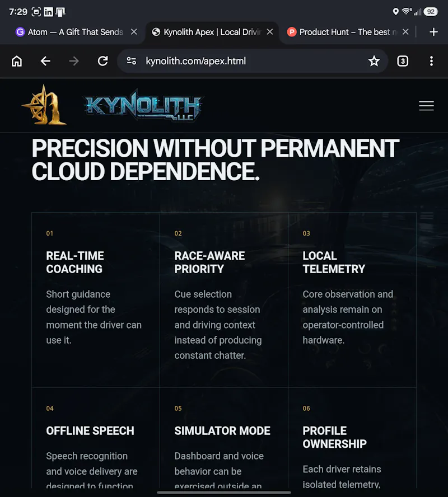Image resolution: width=448 pixels, height=497 pixels.
Task: Open site settings icon in address bar
Action: (x=131, y=61)
